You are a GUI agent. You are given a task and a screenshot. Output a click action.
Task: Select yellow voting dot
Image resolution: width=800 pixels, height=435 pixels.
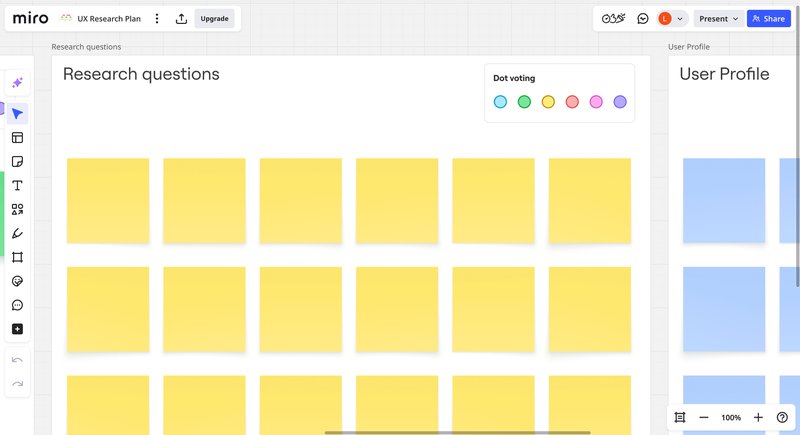click(x=548, y=101)
